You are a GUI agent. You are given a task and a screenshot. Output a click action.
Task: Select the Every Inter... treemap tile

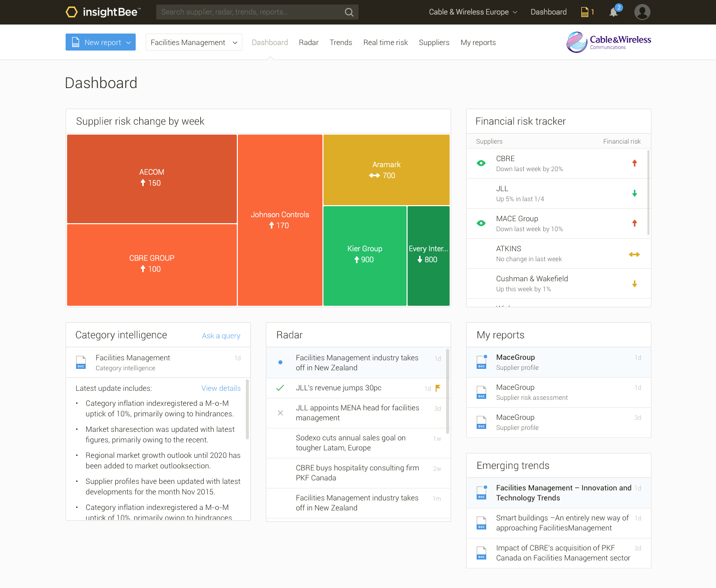pos(429,256)
